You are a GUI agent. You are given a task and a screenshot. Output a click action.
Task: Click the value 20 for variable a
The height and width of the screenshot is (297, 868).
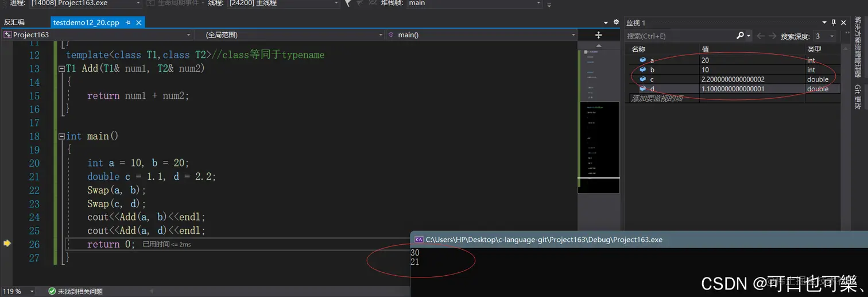tap(705, 60)
